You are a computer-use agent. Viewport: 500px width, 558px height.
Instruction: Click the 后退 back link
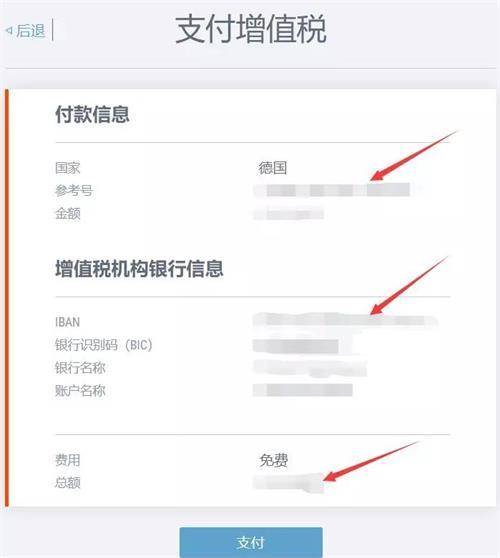26,31
